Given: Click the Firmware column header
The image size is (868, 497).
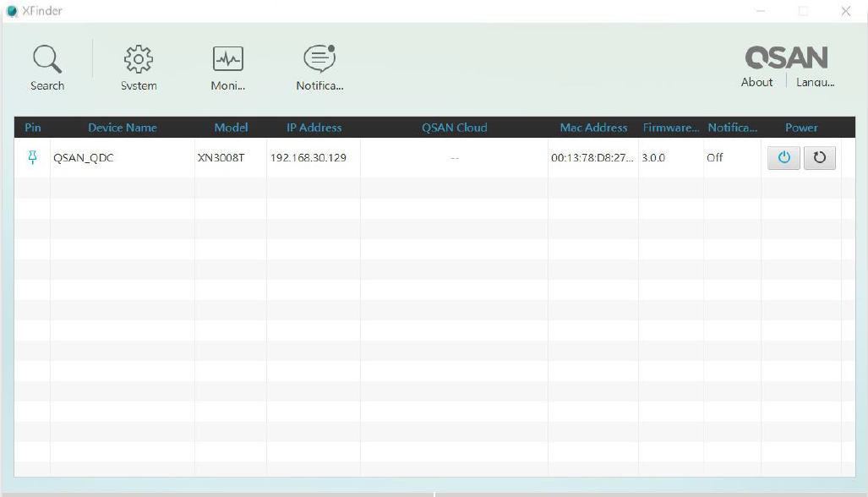Looking at the screenshot, I should [x=671, y=128].
